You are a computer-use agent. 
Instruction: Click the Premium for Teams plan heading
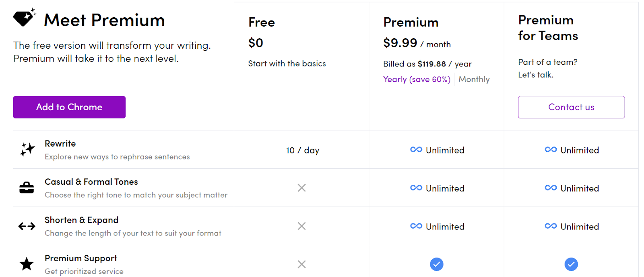tap(548, 28)
